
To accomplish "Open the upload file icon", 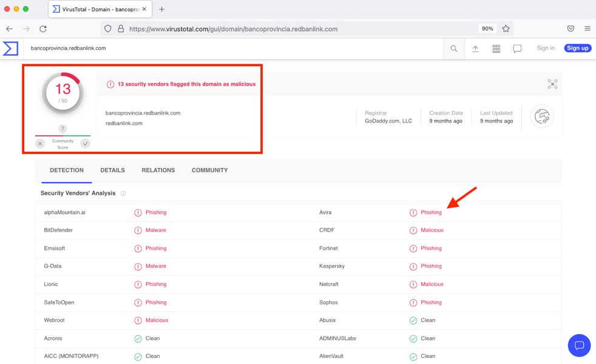I will pos(475,49).
